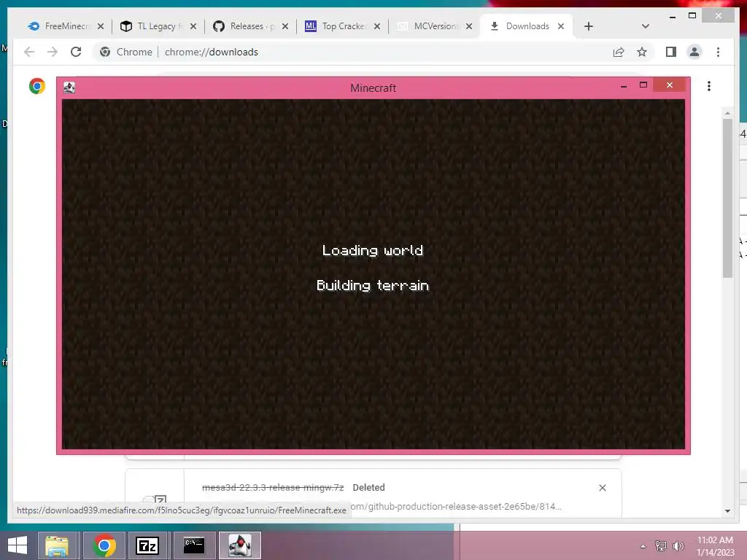Remove mesa3d download from list
The image size is (747, 560).
coord(602,488)
